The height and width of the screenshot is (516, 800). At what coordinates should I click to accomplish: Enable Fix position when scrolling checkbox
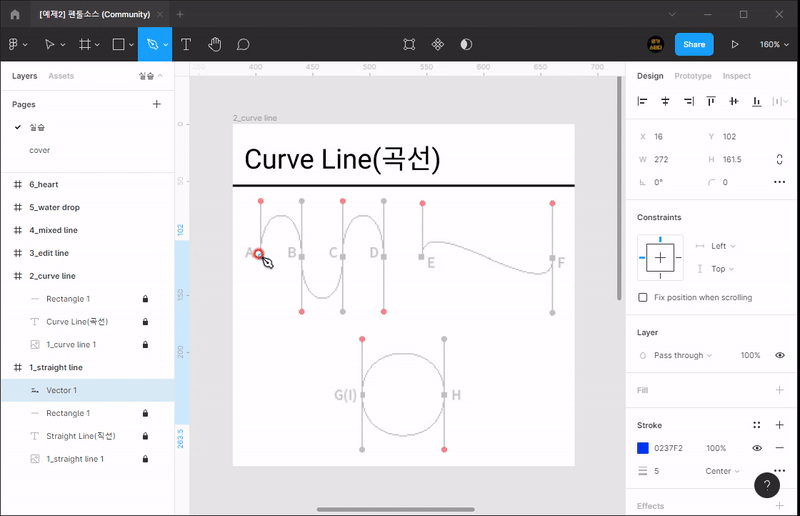tap(643, 297)
